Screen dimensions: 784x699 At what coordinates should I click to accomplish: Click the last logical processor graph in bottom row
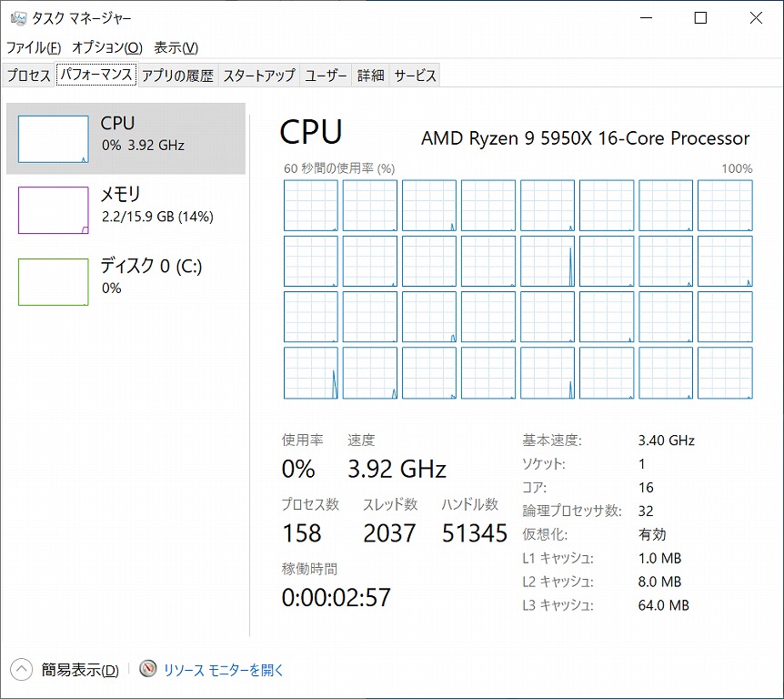725,373
